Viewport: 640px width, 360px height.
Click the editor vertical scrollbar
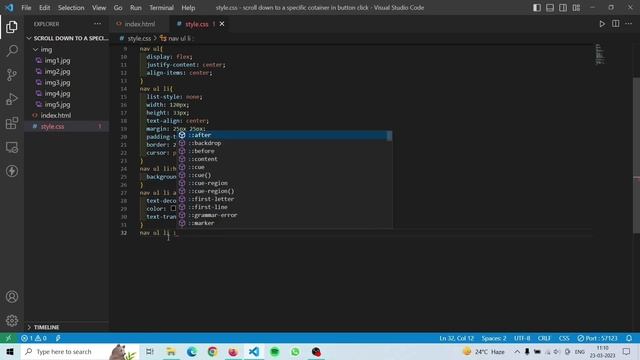(636, 155)
